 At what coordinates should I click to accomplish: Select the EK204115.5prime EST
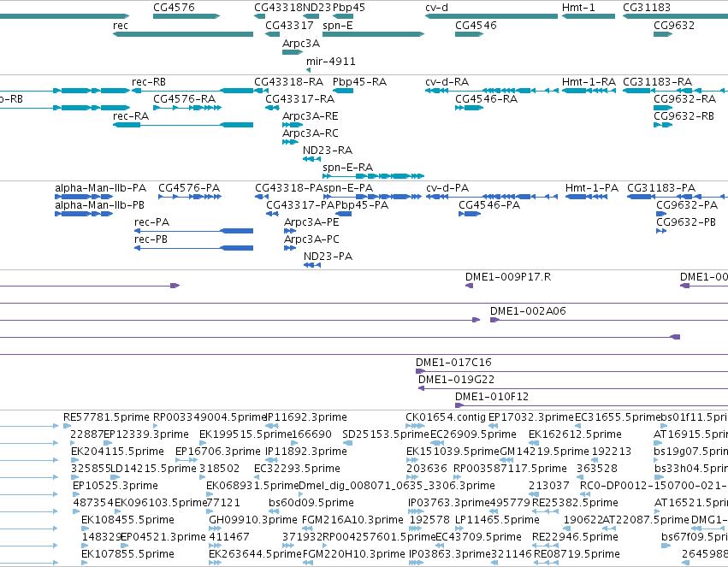(x=74, y=460)
